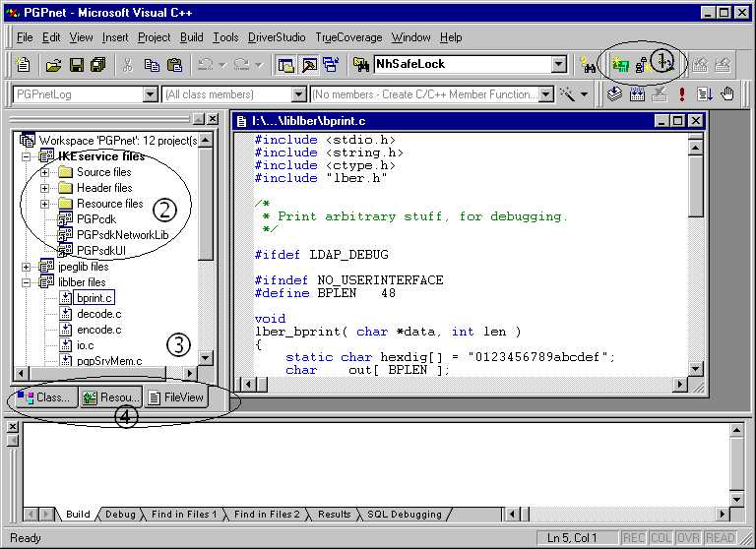Image resolution: width=756 pixels, height=549 pixels.
Task: Click the first green DriverStudio toolbar icon
Action: pyautogui.click(x=620, y=65)
